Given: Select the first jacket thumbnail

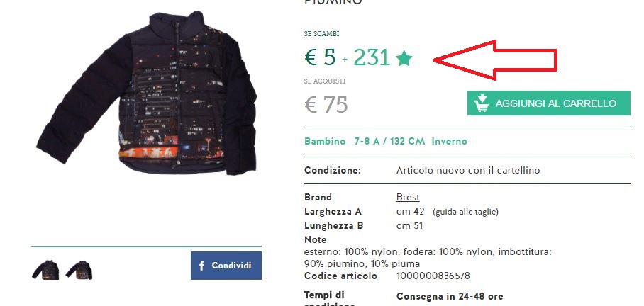Looking at the screenshot, I should (45, 270).
